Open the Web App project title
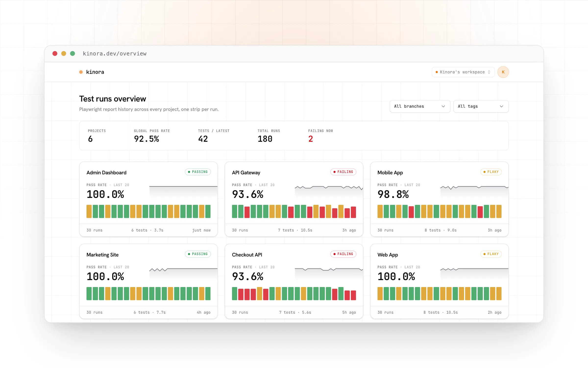This screenshot has width=588, height=368. (x=388, y=255)
